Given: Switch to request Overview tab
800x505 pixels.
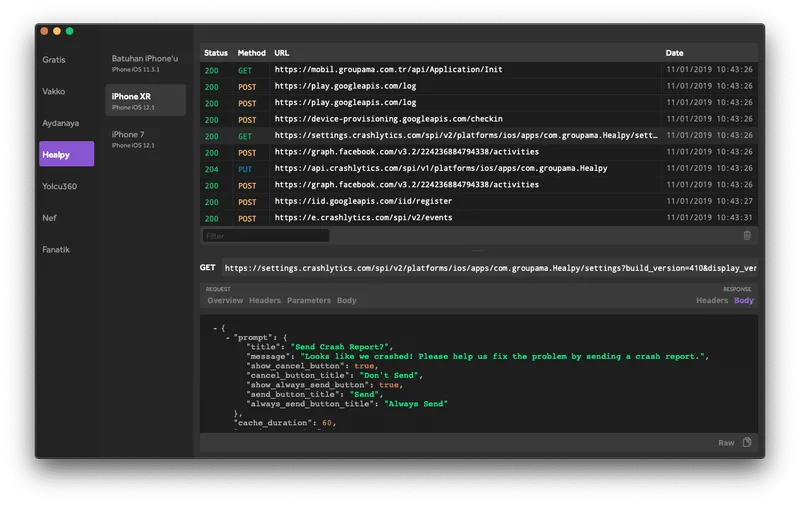Looking at the screenshot, I should [x=225, y=300].
